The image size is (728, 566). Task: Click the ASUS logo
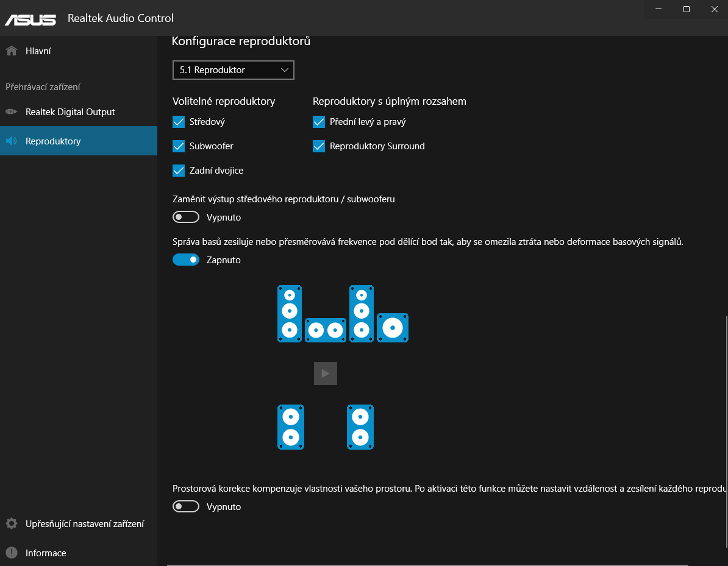[30, 18]
